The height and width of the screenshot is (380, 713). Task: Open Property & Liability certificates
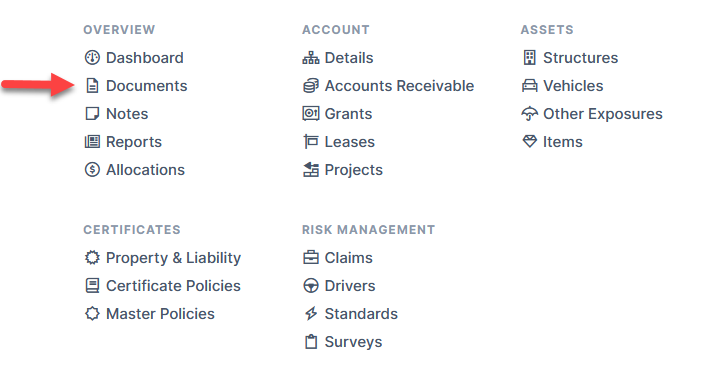163,258
